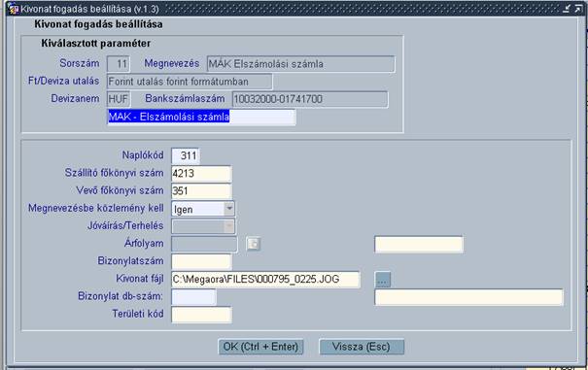The height and width of the screenshot is (370, 588).
Task: Click the Naplókód label
Action: tap(143, 155)
